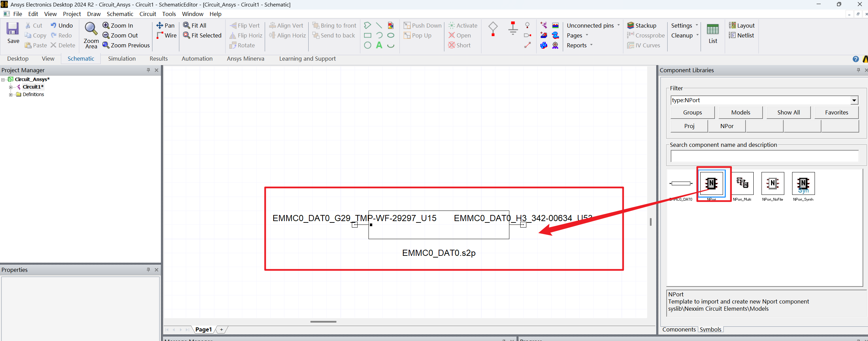This screenshot has width=868, height=341.
Task: Select the NPort_Synth component
Action: (803, 186)
